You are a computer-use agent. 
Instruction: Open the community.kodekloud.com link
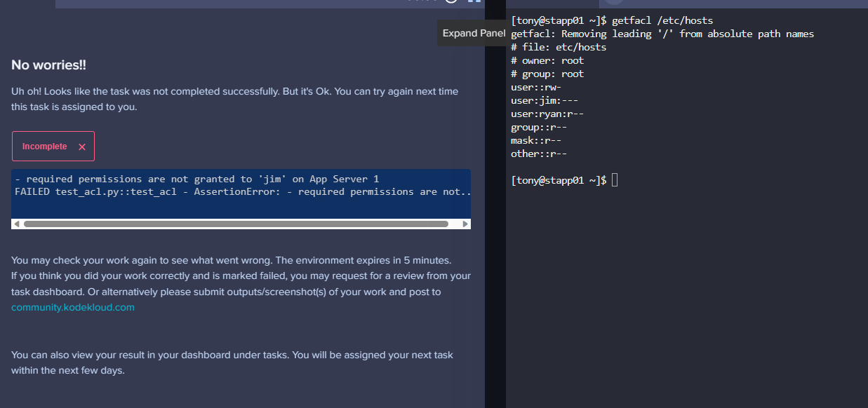[x=73, y=307]
